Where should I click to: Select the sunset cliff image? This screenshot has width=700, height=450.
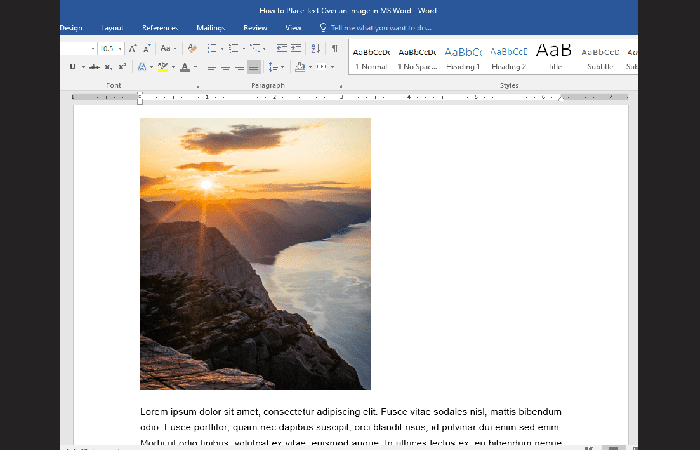point(255,254)
